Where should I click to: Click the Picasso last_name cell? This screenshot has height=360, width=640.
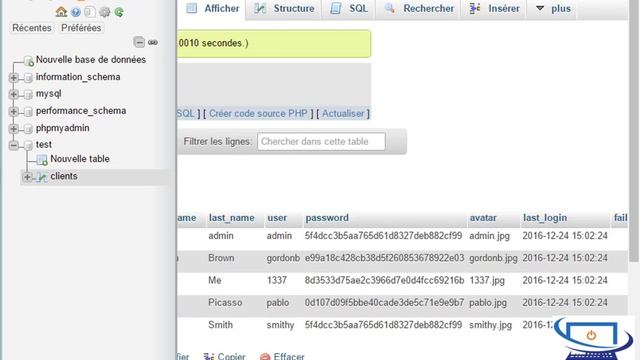225,303
